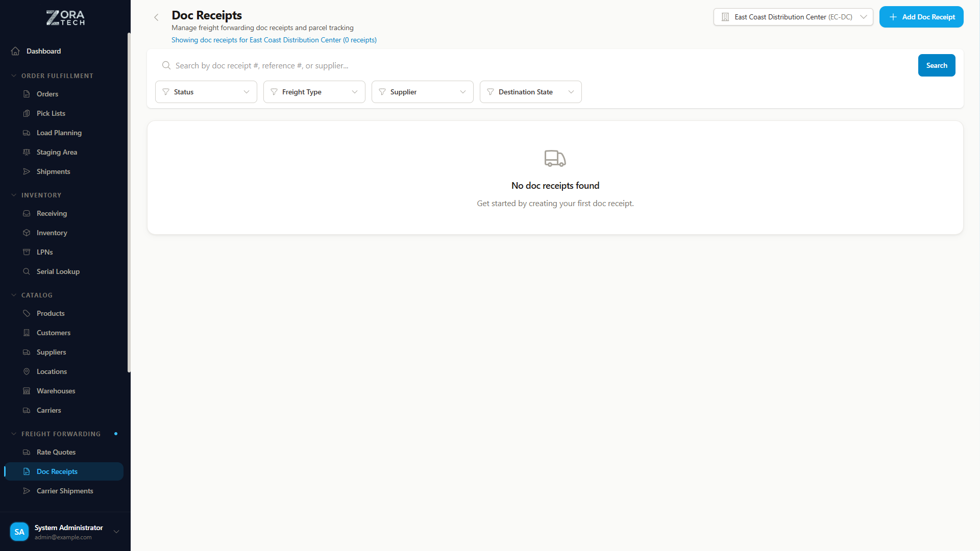980x551 pixels.
Task: Open the Freight Type filter dropdown
Action: 314,92
